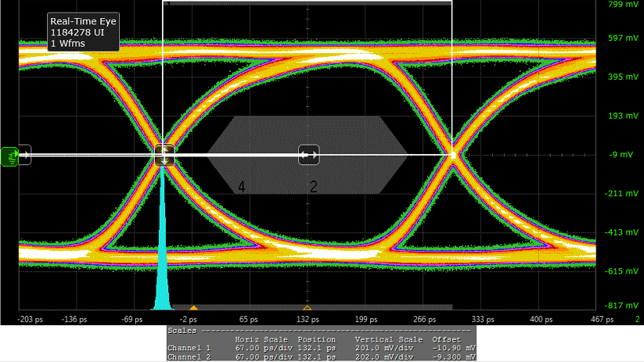Image resolution: width=644 pixels, height=362 pixels.
Task: Click the Channel 1 row label
Action: 189,348
